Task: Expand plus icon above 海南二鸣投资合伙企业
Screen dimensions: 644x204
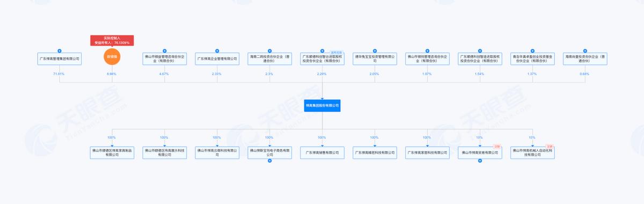Action: [x=269, y=50]
